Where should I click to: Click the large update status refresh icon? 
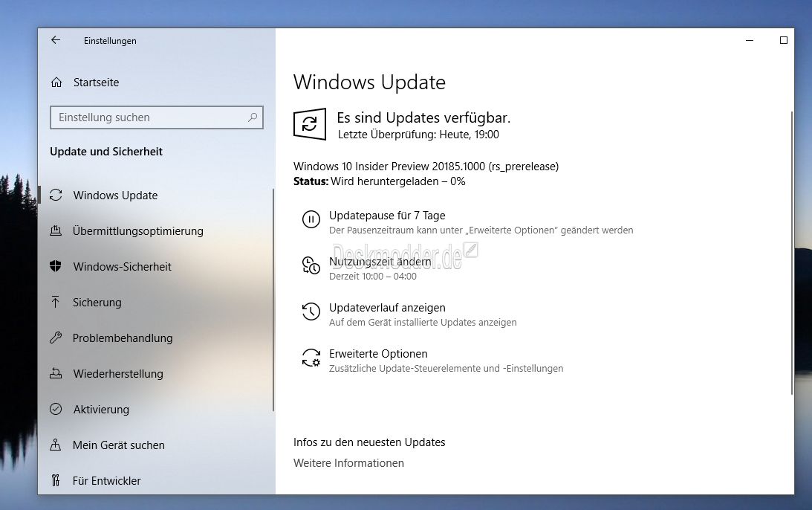pos(310,124)
